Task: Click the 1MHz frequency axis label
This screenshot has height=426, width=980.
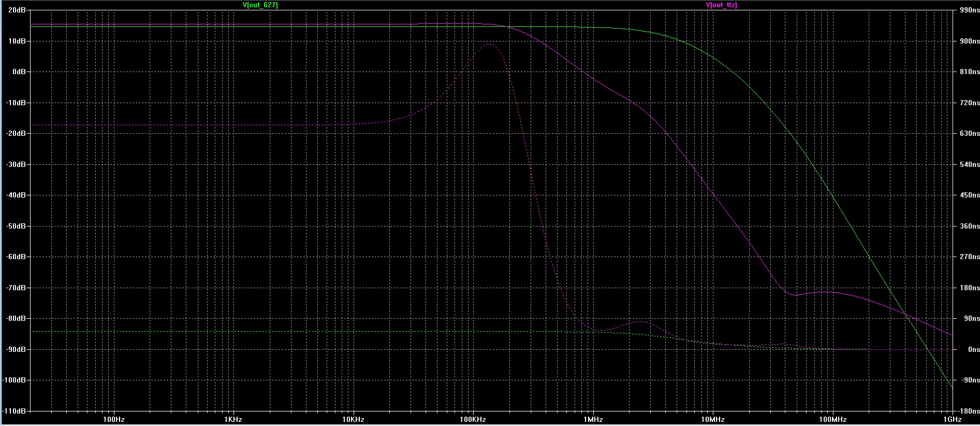Action: pos(593,419)
